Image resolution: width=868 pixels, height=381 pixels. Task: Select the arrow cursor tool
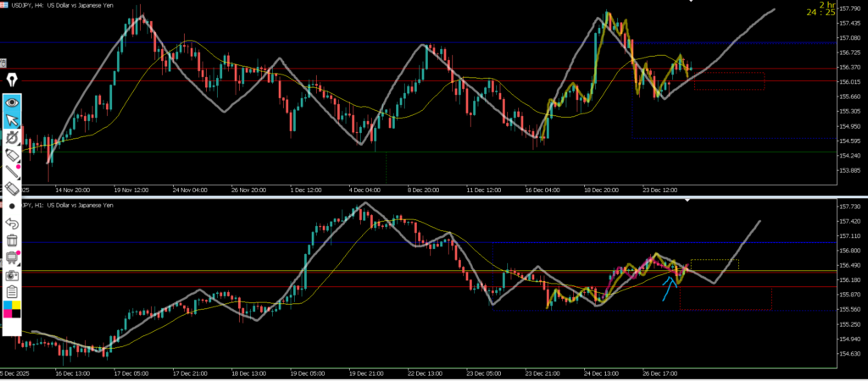[x=13, y=119]
